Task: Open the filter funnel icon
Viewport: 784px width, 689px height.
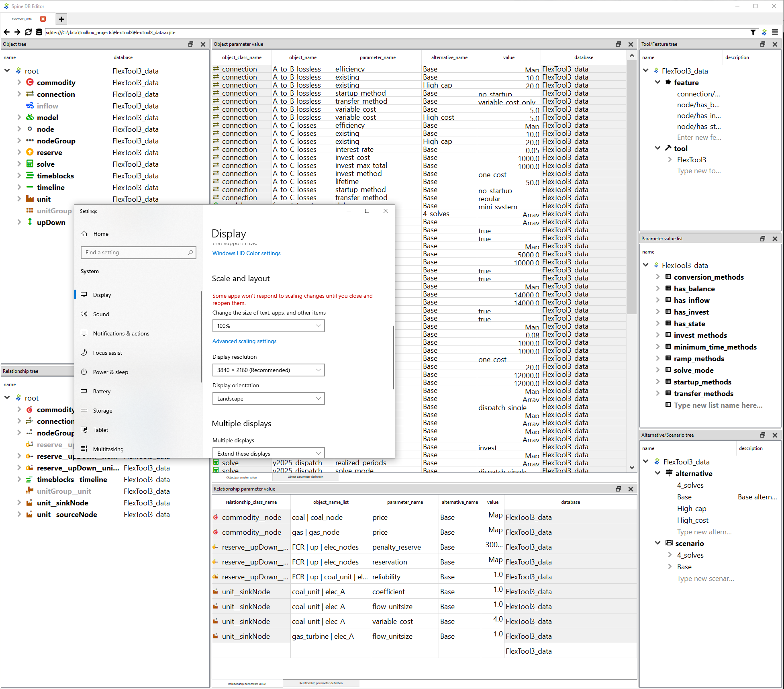Action: tap(753, 32)
